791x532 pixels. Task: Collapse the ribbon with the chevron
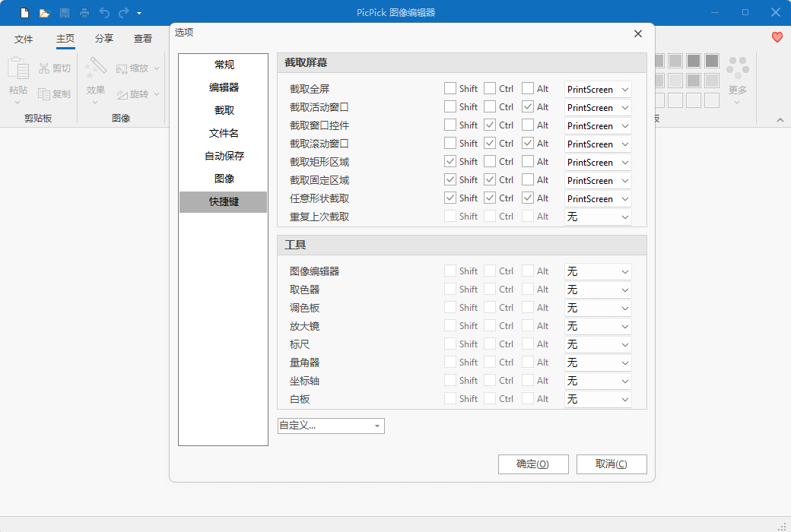[780, 120]
